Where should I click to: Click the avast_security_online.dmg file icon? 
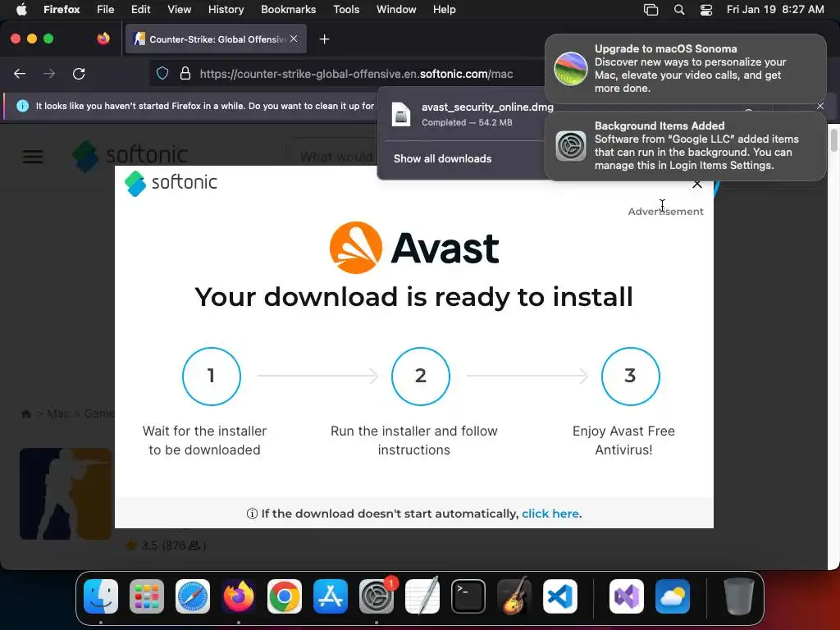(x=400, y=114)
